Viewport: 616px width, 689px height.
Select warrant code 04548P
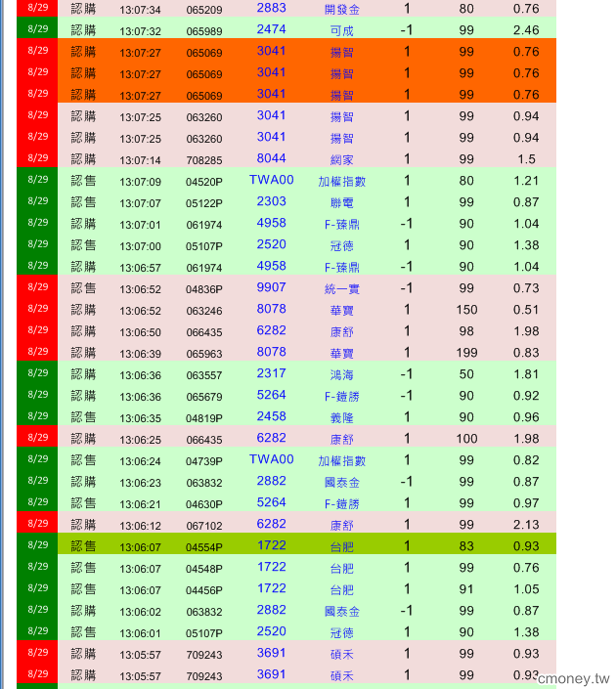[204, 570]
